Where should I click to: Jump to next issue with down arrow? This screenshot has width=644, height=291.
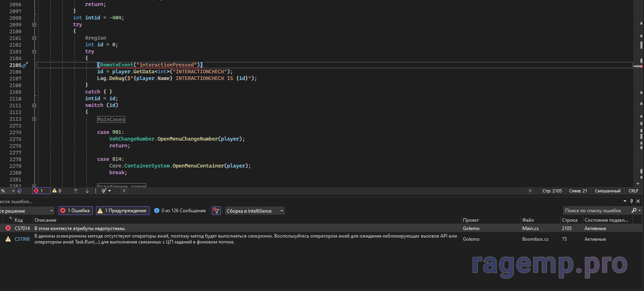click(x=87, y=191)
